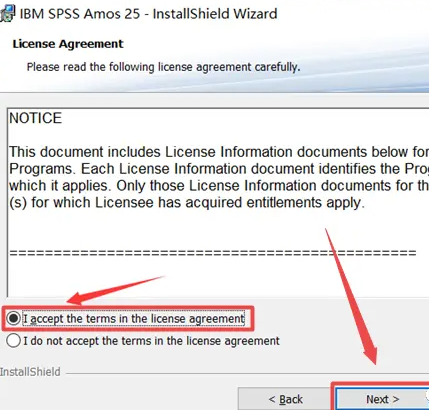Click the 'This document includes License Information' line

tap(219, 152)
